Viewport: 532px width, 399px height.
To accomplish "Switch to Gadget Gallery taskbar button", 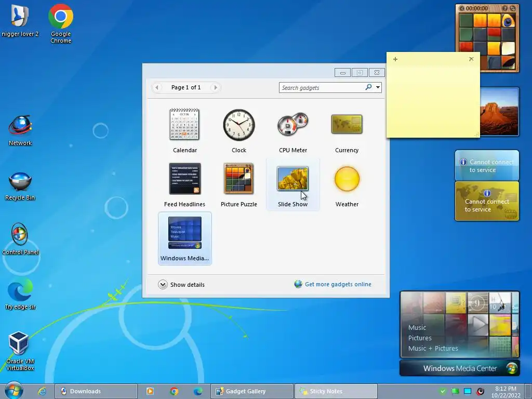I will pos(252,391).
